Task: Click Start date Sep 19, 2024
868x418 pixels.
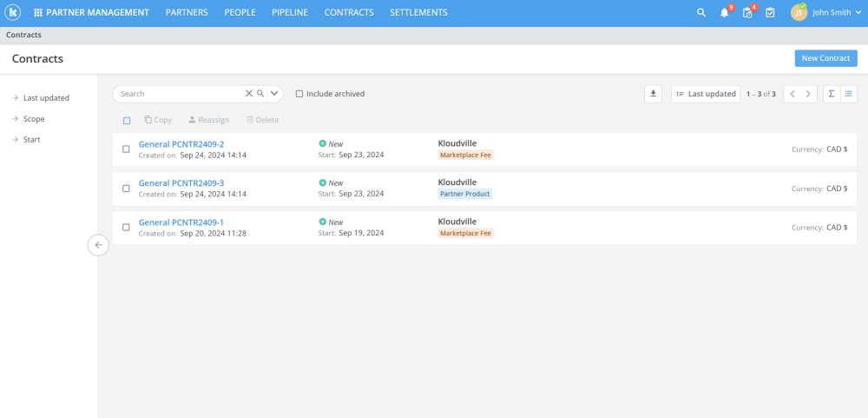Action: coord(361,234)
